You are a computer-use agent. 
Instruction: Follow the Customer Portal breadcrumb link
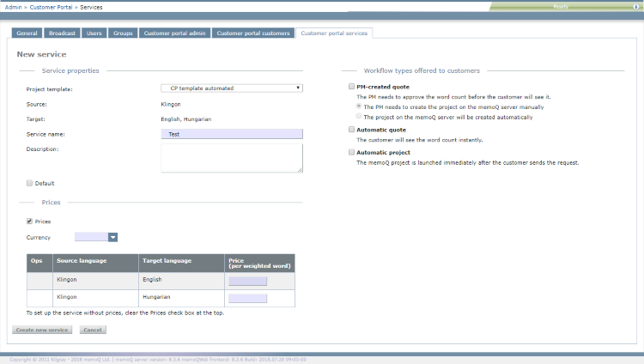coord(53,6)
